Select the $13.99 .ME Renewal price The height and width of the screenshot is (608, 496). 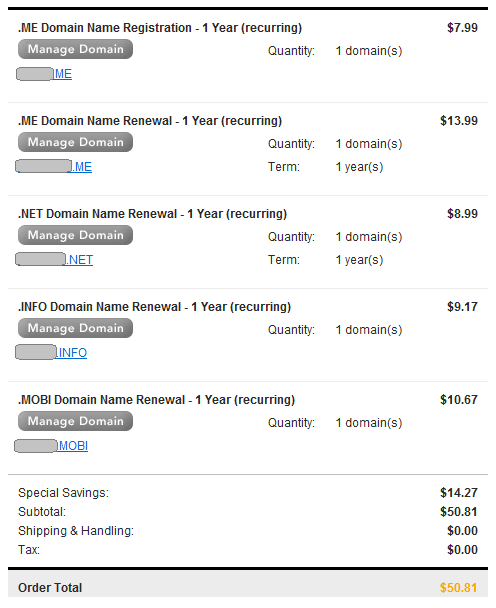[x=459, y=121]
